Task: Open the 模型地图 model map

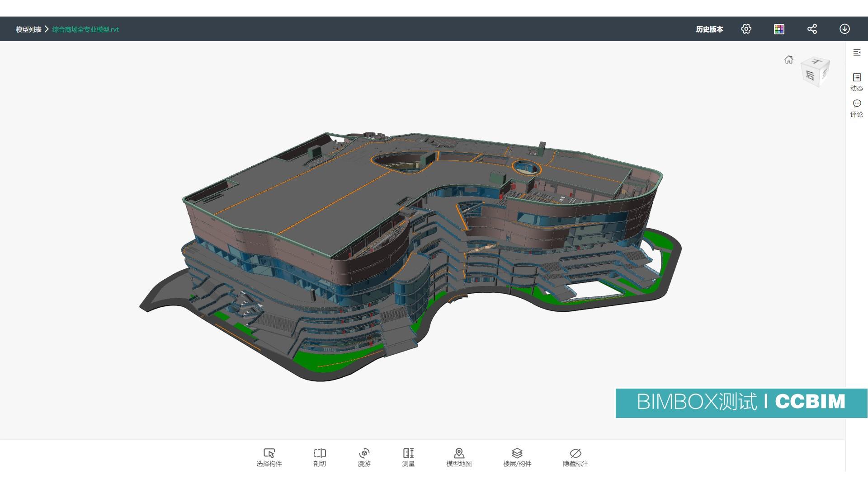Action: point(458,456)
